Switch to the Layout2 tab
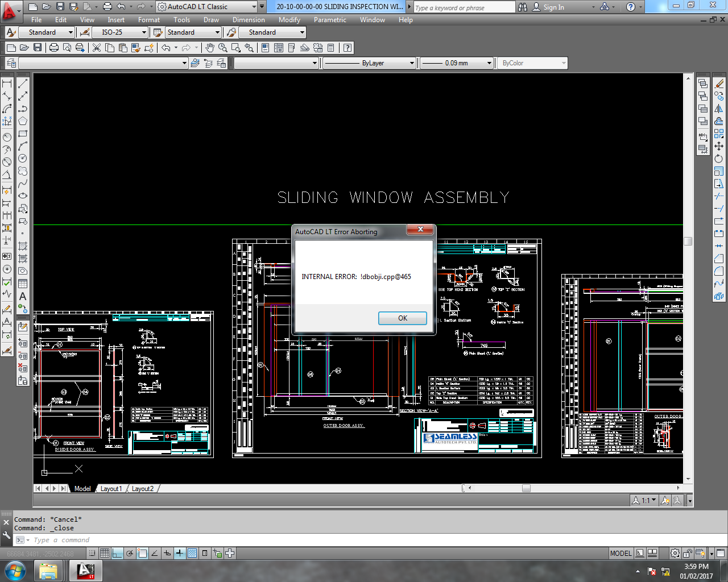The width and height of the screenshot is (728, 582). pyautogui.click(x=142, y=489)
